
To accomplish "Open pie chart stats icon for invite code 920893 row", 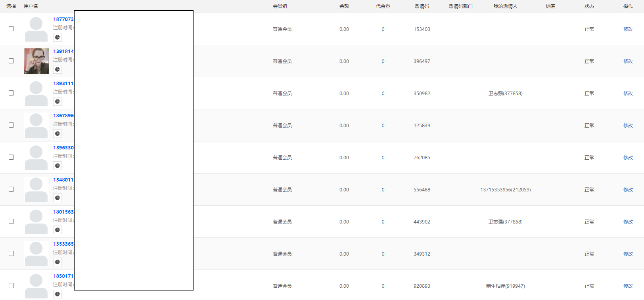I will tap(57, 294).
